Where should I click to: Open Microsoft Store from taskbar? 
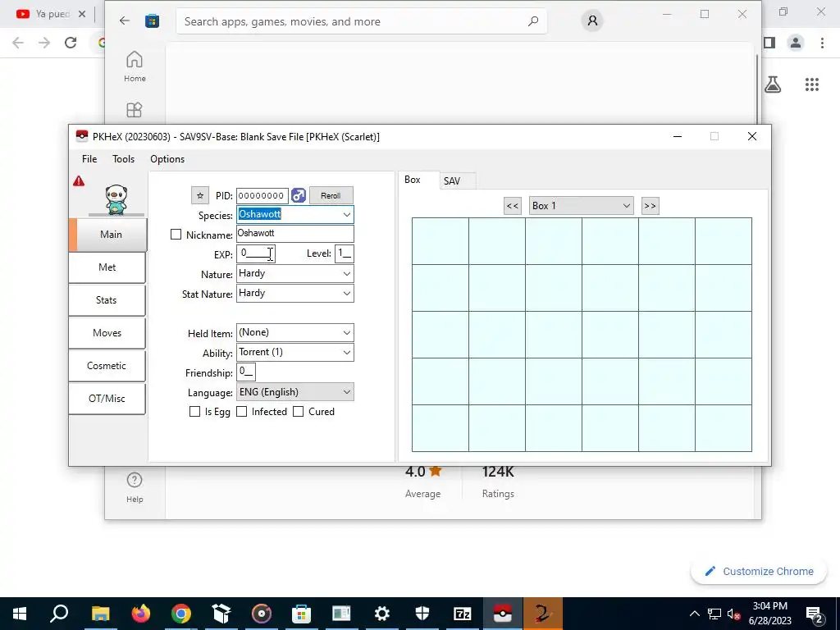click(301, 614)
